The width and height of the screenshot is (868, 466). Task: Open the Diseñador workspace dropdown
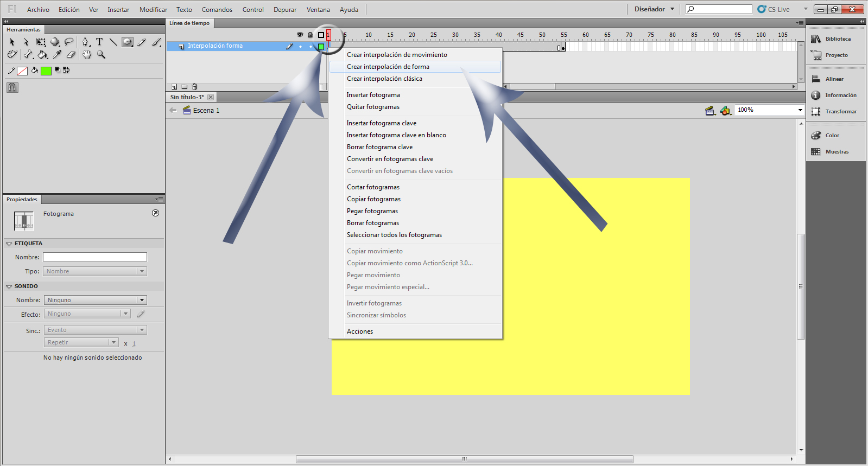[x=654, y=9]
